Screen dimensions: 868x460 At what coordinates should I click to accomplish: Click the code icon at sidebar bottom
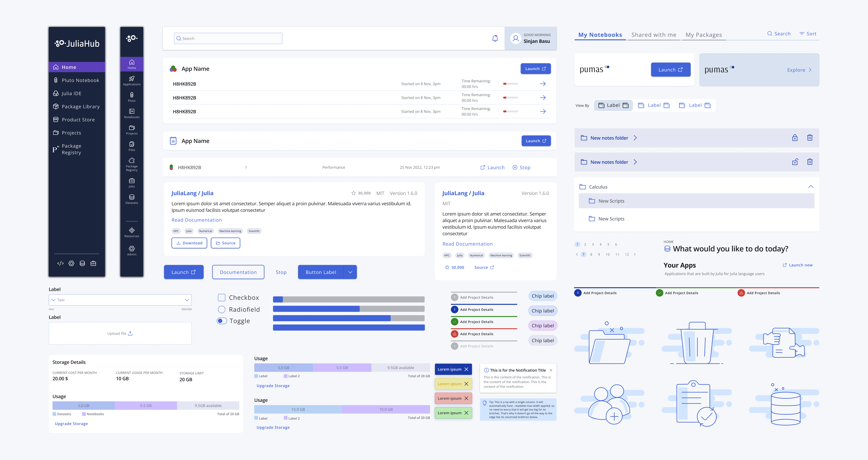[61, 264]
